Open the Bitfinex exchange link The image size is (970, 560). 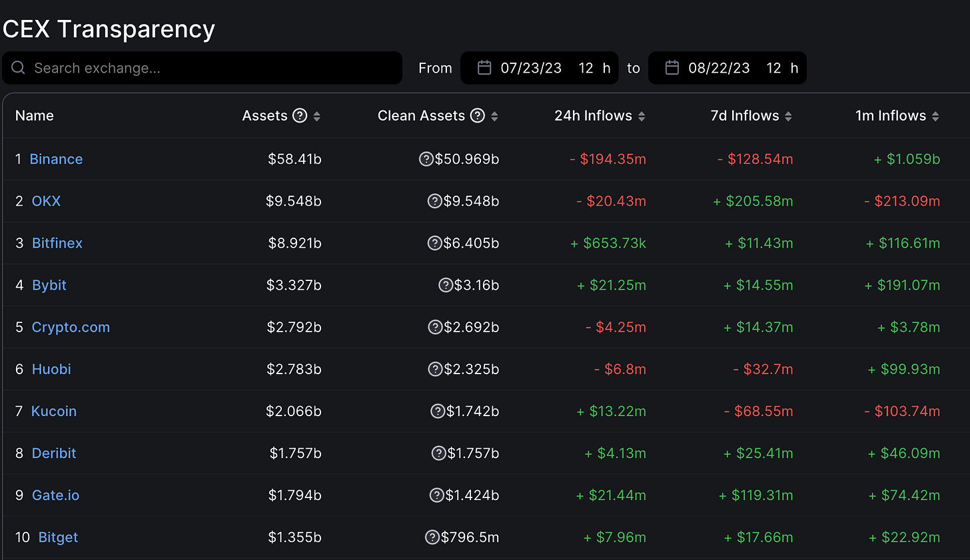click(57, 243)
